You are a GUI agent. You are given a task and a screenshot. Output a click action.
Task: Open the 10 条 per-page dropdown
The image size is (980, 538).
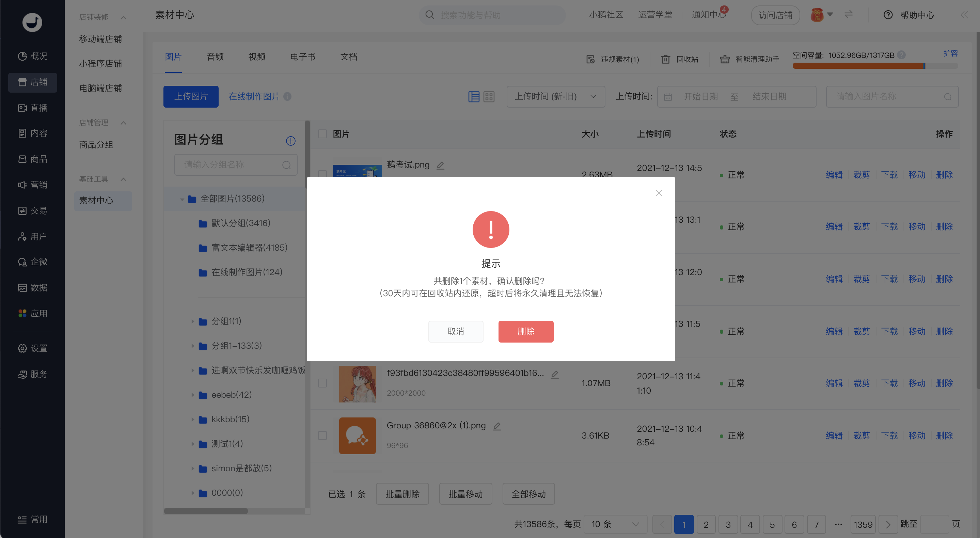click(615, 524)
